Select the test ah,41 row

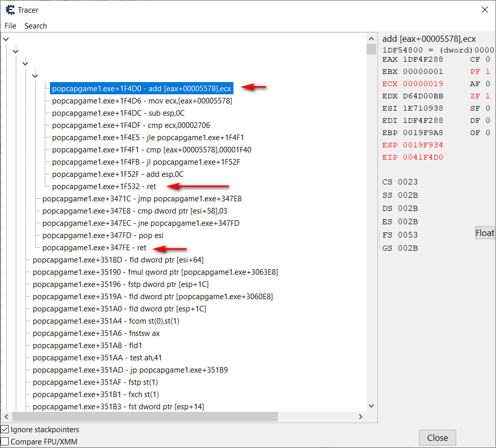97,358
